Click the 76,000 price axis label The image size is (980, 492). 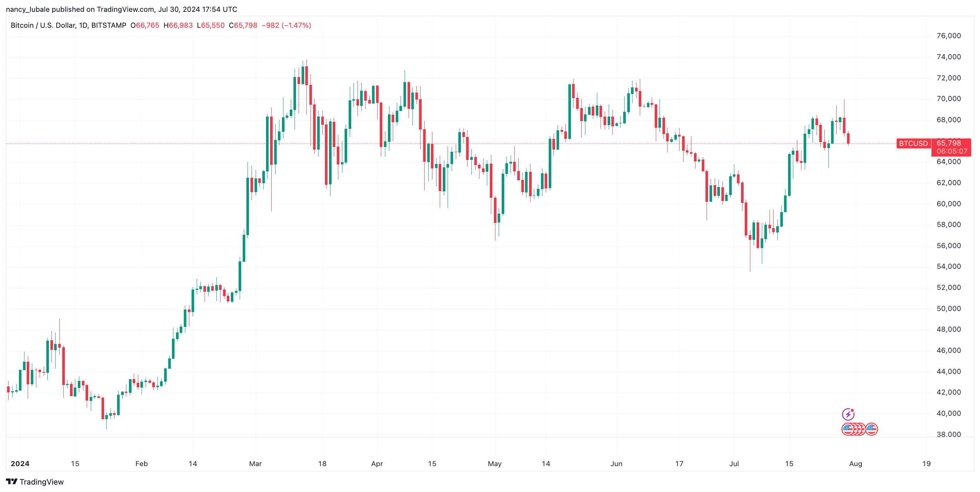949,36
